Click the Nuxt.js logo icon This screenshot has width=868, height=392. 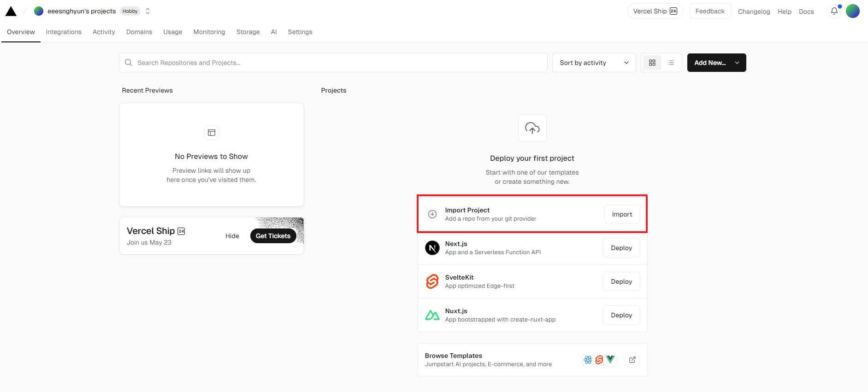tap(432, 315)
